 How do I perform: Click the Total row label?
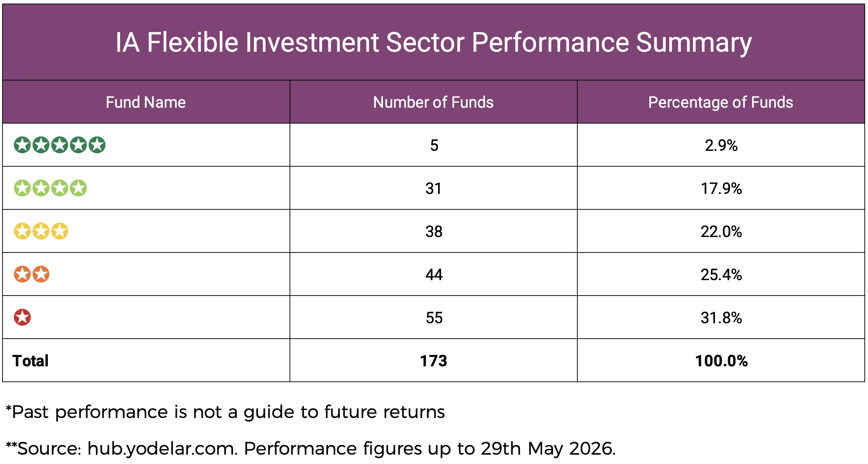point(31,361)
